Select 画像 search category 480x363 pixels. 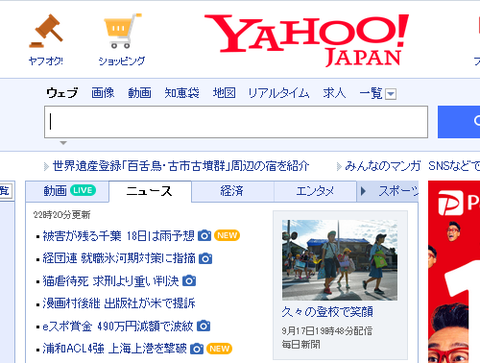tap(103, 93)
